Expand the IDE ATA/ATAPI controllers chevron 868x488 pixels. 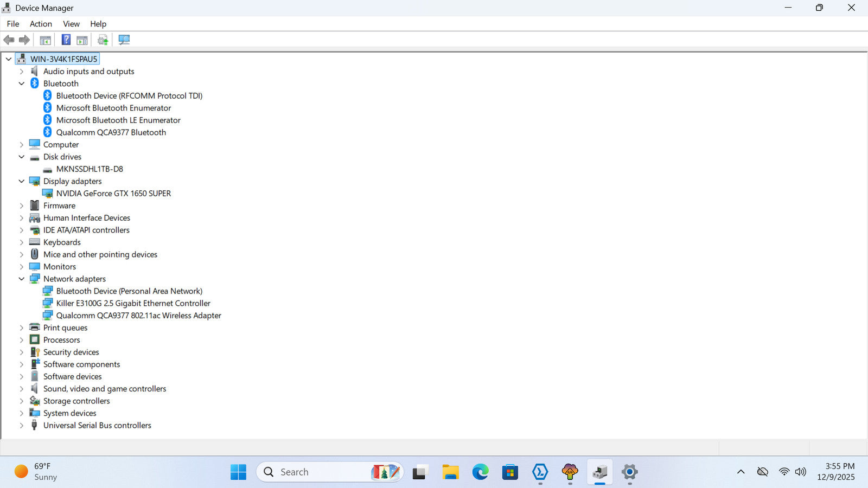[22, 230]
